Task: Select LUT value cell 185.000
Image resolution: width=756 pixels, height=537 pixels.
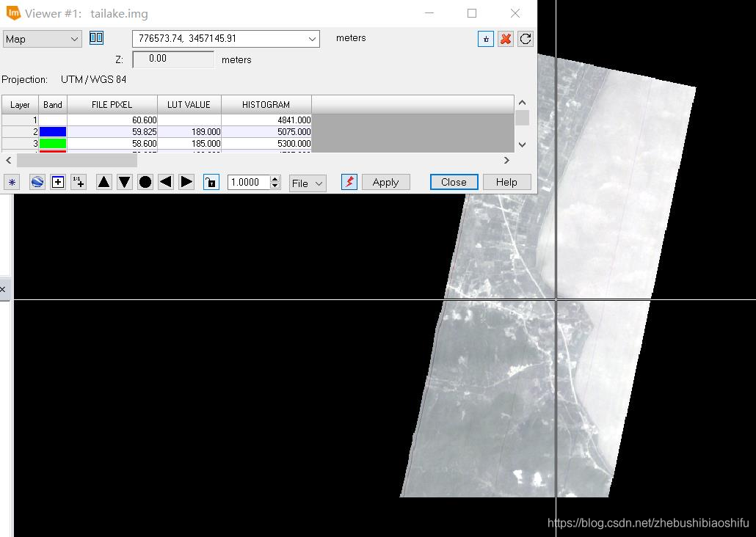Action: click(189, 144)
